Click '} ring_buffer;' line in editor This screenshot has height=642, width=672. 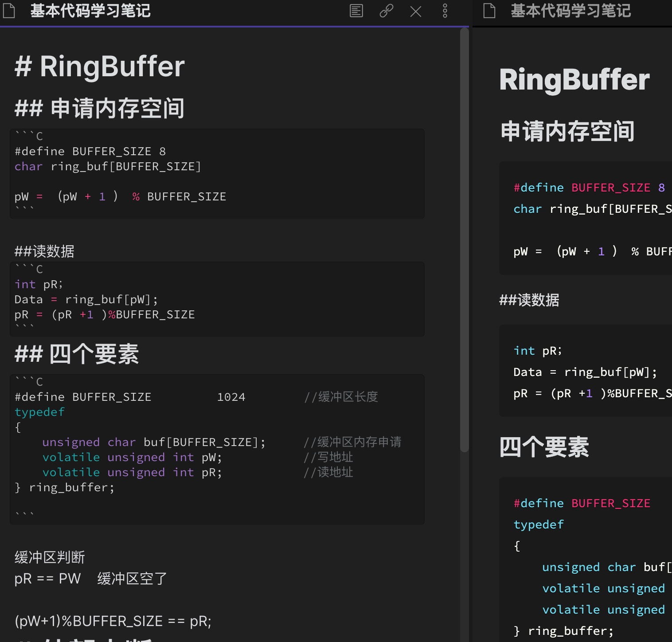tap(65, 488)
